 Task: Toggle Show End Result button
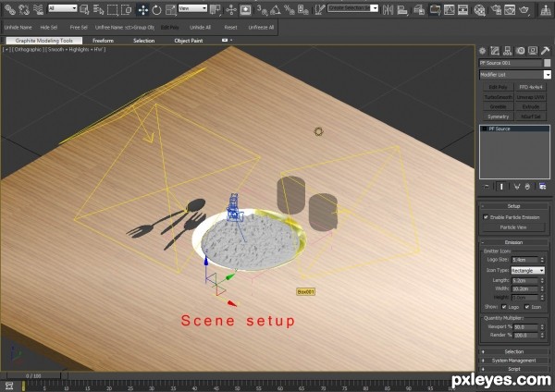coord(501,187)
